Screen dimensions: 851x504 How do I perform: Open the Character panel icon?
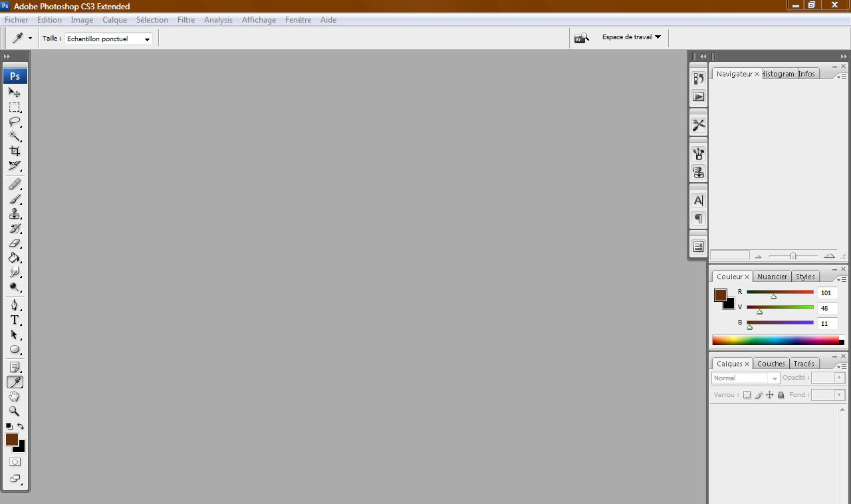(698, 200)
